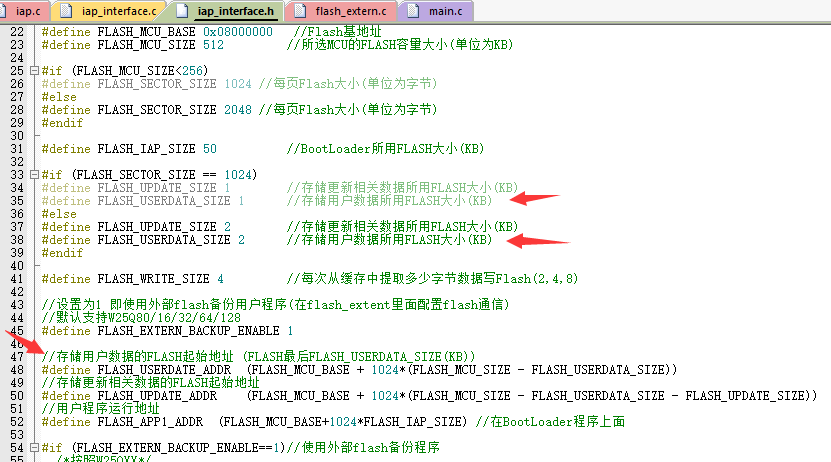Switch to flash_extern.c tab

pyautogui.click(x=342, y=11)
